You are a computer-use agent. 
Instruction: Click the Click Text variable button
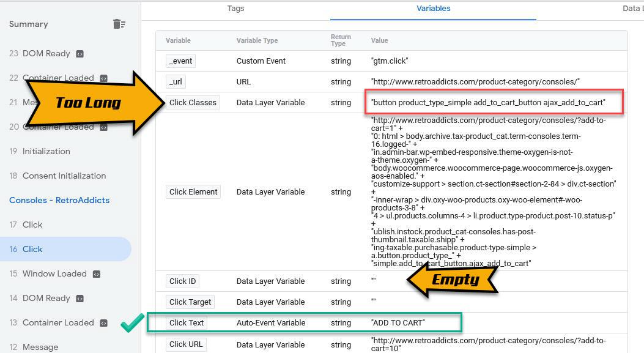click(x=186, y=322)
